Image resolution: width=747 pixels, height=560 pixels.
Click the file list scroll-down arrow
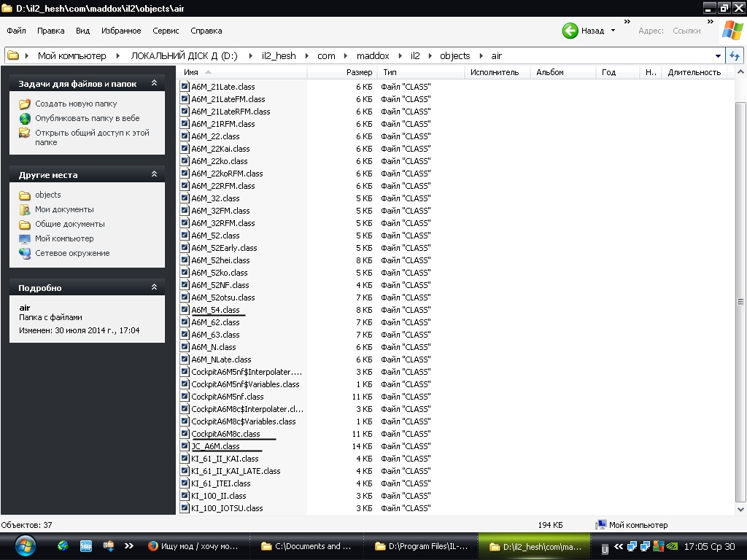coord(740,509)
